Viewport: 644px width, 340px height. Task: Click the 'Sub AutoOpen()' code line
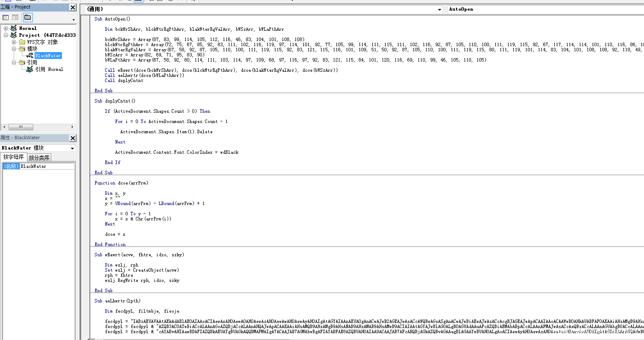[112, 19]
